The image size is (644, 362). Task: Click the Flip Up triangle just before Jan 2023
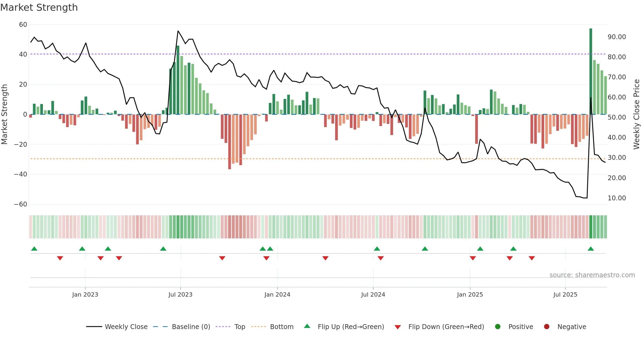(82, 249)
